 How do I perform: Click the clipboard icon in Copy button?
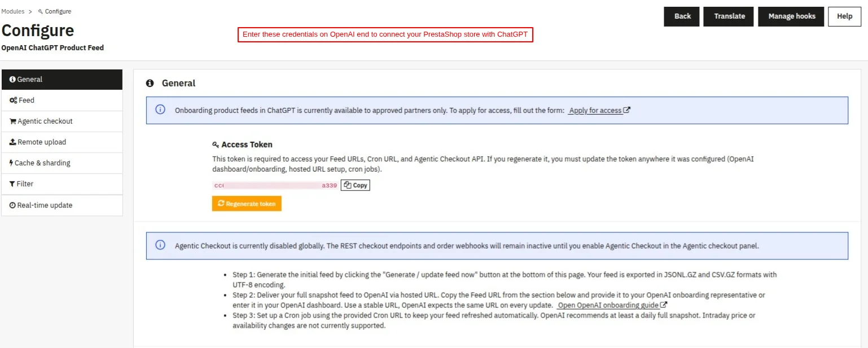[348, 185]
